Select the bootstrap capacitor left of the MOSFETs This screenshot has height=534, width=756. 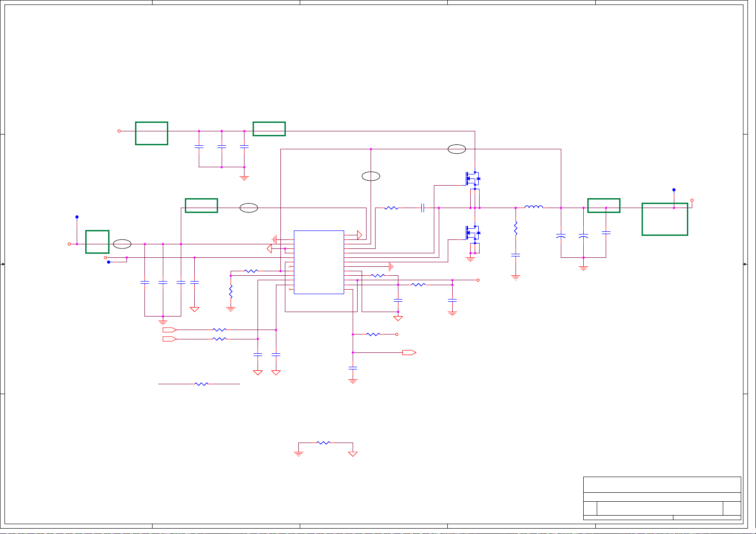(423, 208)
